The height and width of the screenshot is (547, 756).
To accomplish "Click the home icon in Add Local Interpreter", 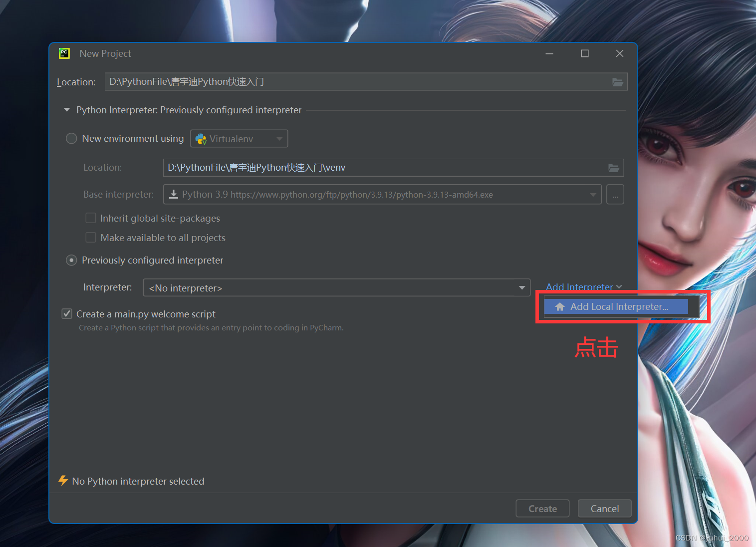I will coord(560,307).
